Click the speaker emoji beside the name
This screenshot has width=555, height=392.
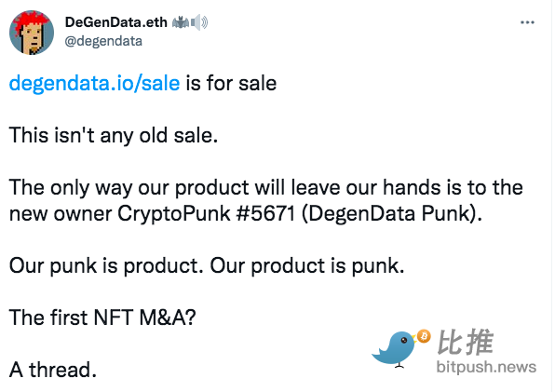point(199,22)
